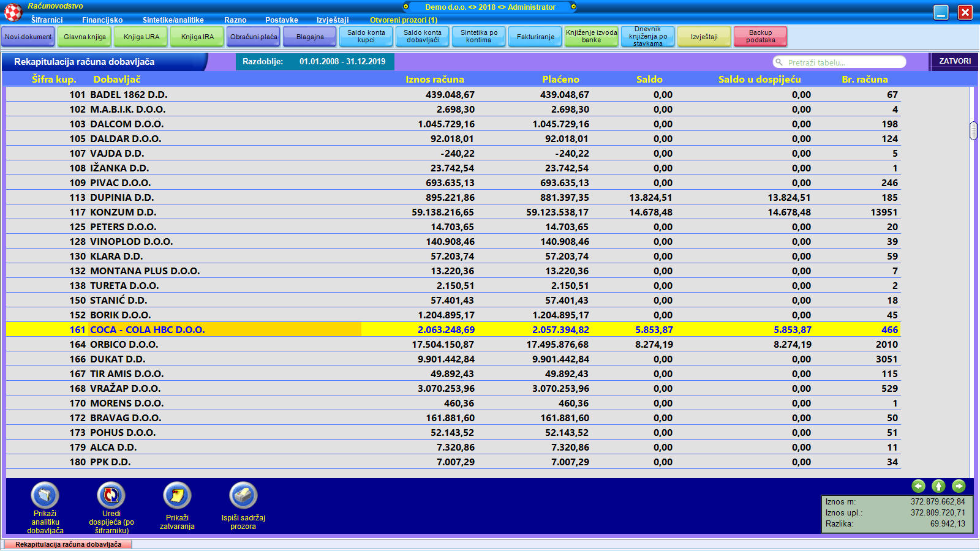This screenshot has width=980, height=551.
Task: Launch the Fakturiranje toolbar button
Action: pos(535,37)
